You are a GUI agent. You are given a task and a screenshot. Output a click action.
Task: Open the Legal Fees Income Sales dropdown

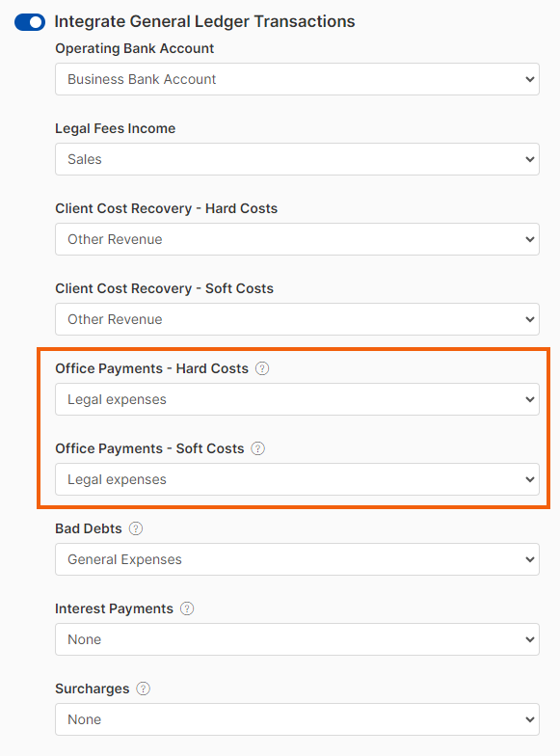[297, 159]
